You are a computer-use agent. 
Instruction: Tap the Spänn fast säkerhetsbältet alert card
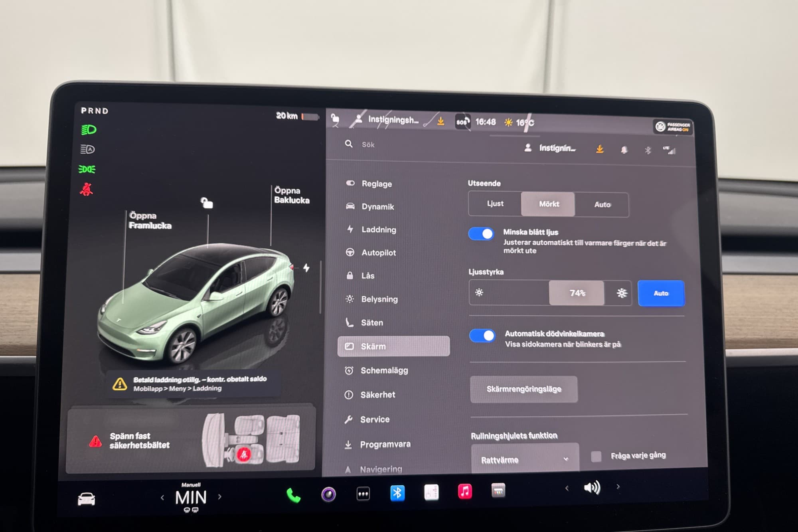[191, 440]
